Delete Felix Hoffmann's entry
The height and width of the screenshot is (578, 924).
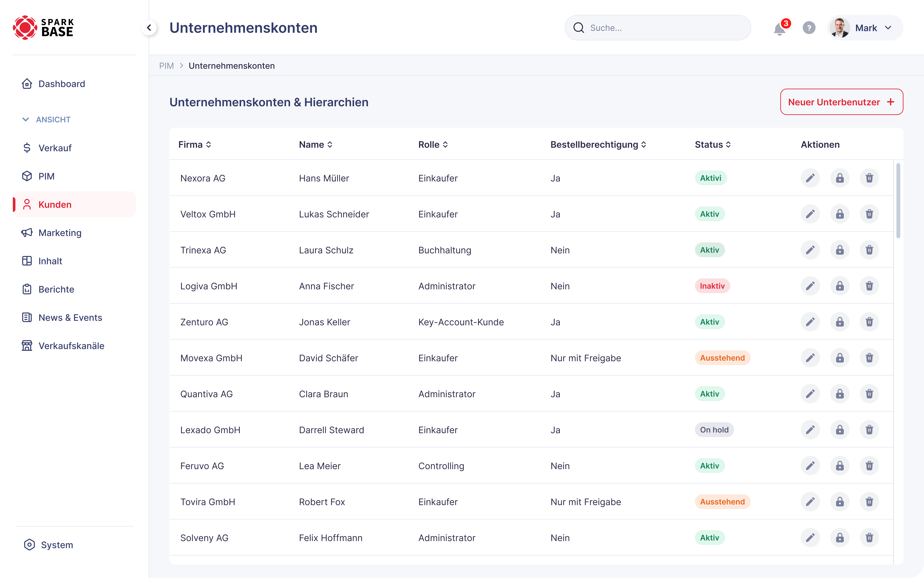click(x=869, y=538)
